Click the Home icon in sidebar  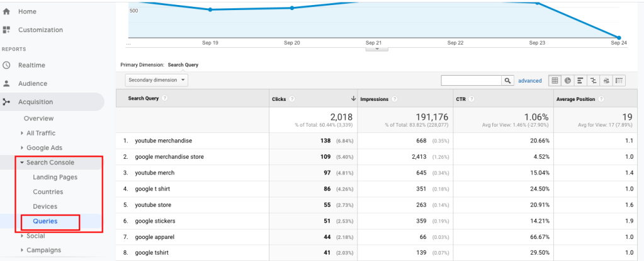pyautogui.click(x=7, y=11)
